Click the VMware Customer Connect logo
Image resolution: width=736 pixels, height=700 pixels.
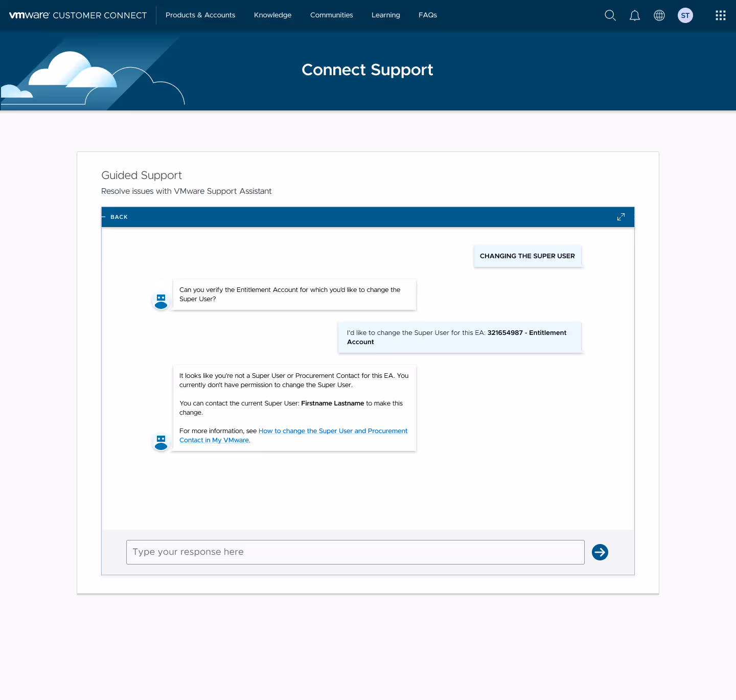78,15
